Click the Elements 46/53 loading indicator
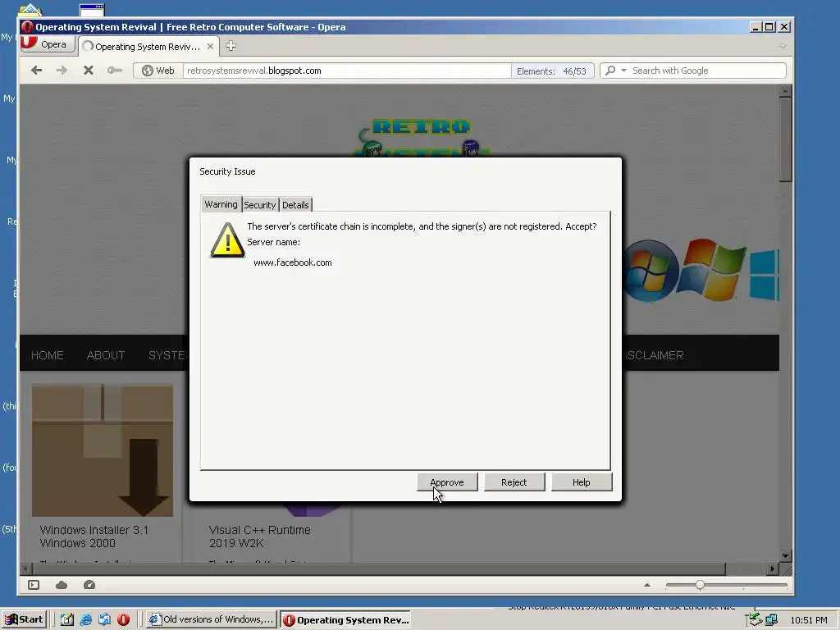Screen dimensions: 840x630 point(552,71)
